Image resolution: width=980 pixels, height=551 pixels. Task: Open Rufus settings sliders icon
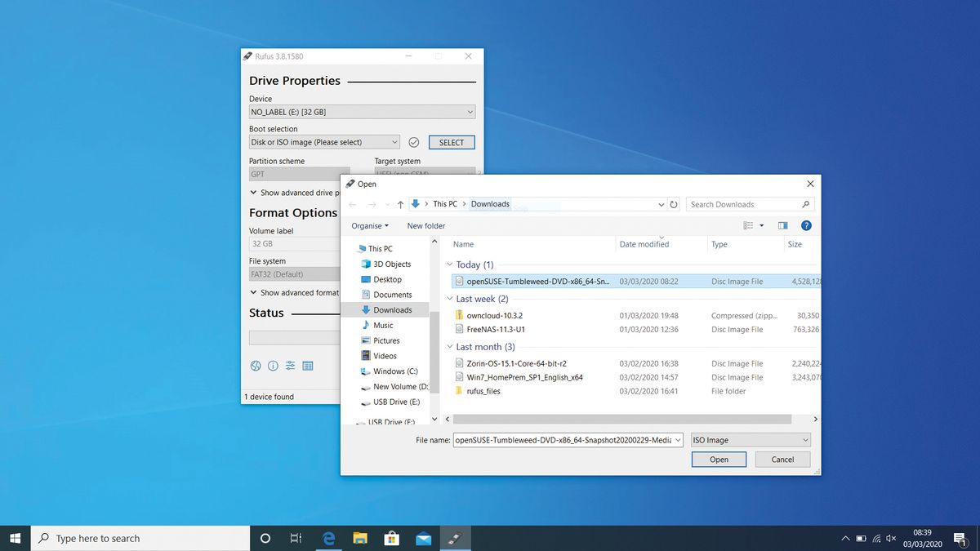pos(290,366)
